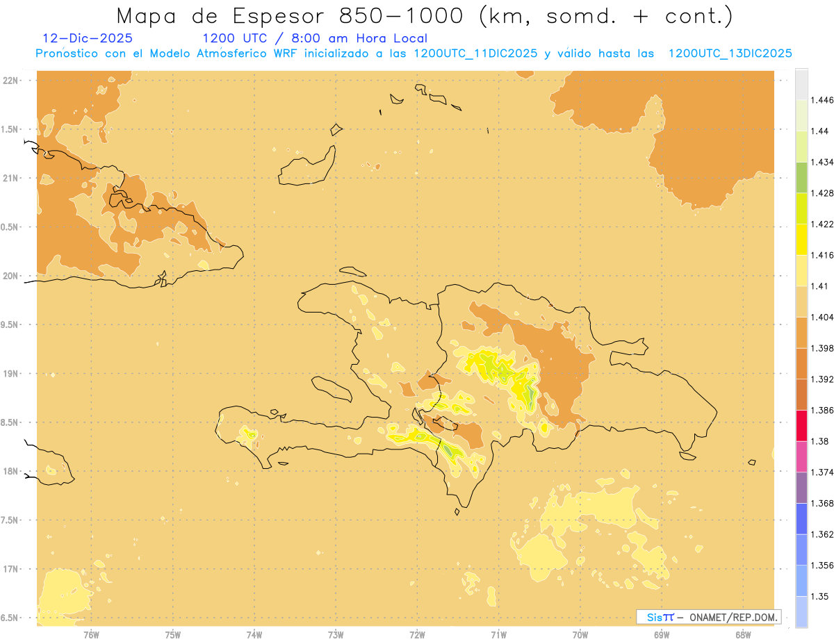Viewport: 834px width, 644px height.
Task: Click the bright yellow 1.416–1.422 colorbar segment
Action: pyautogui.click(x=801, y=240)
